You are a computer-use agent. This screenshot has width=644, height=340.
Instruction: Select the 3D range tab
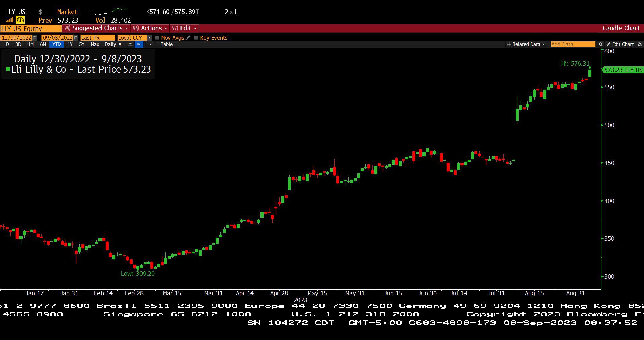(18, 44)
